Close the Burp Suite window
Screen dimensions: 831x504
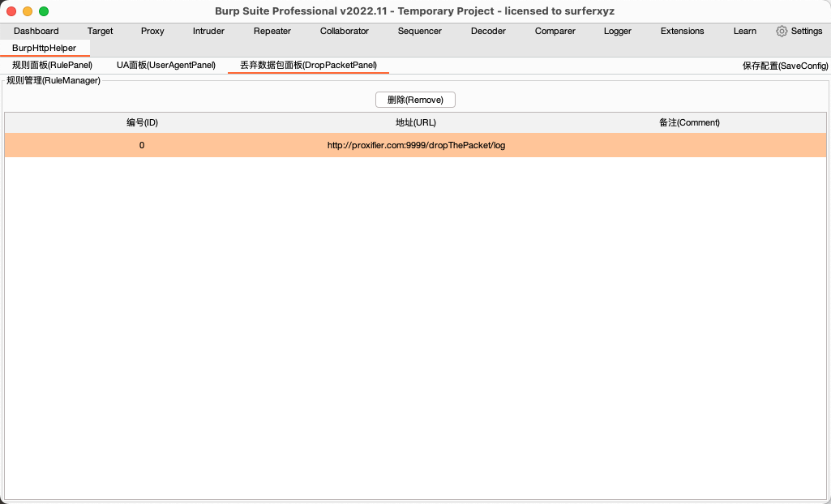click(11, 11)
